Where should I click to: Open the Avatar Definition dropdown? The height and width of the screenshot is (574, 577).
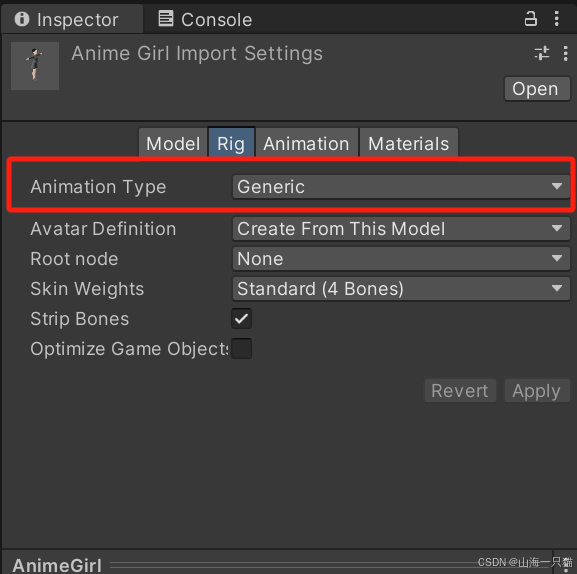[401, 228]
